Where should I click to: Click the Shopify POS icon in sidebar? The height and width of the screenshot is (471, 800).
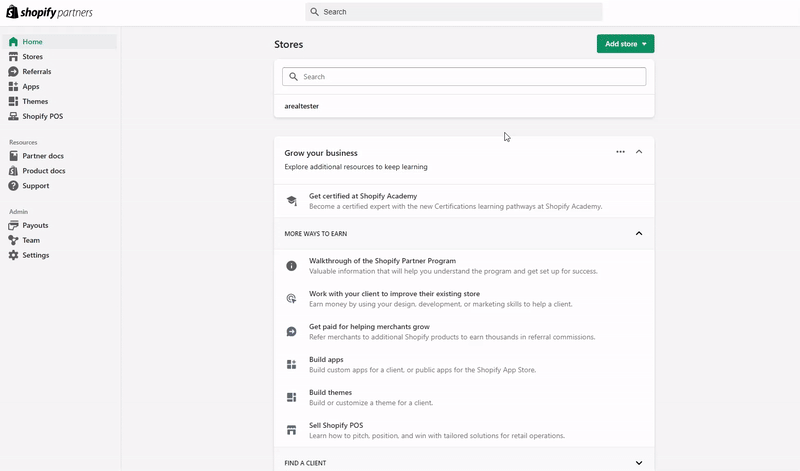tap(13, 116)
